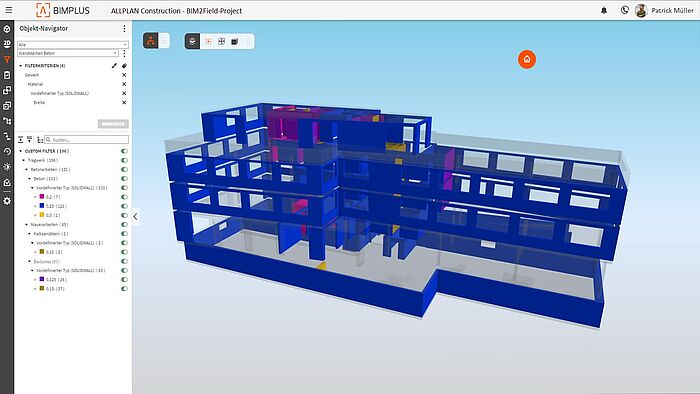Edit filter criteria with pencil icon

(114, 66)
